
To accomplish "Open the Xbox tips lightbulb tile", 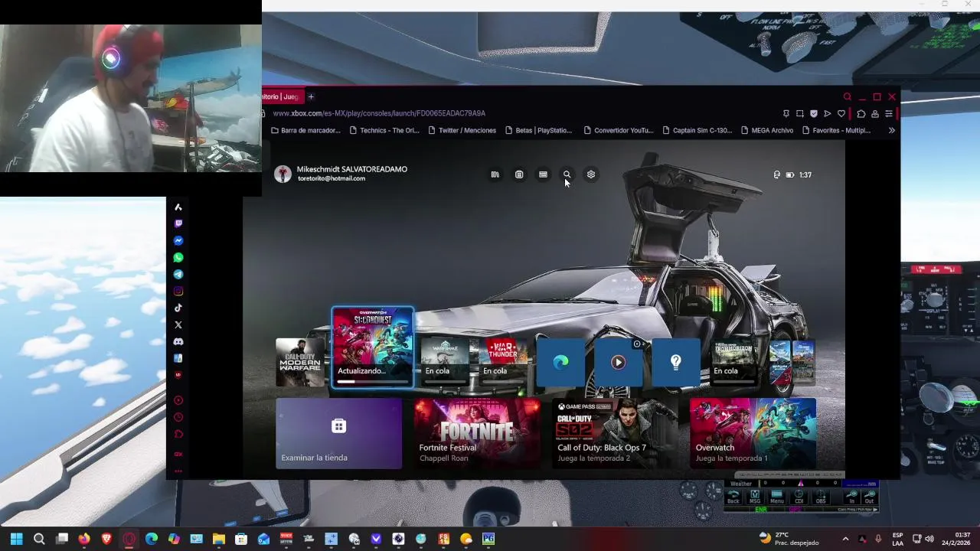I will [676, 362].
